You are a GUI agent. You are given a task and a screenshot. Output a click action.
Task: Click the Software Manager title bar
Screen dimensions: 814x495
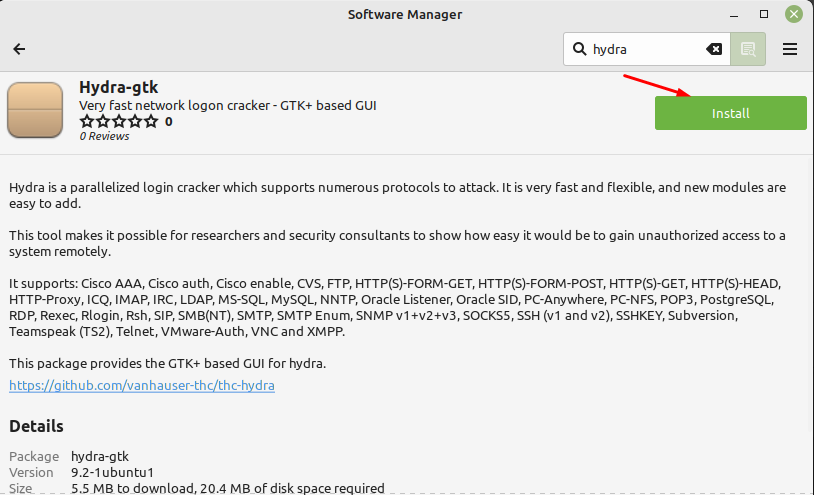pyautogui.click(x=405, y=15)
